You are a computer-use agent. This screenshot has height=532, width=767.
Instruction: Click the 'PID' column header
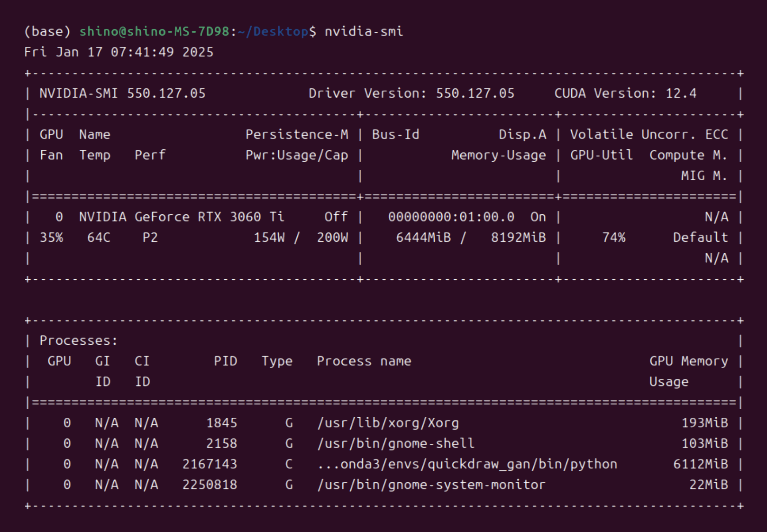click(225, 361)
